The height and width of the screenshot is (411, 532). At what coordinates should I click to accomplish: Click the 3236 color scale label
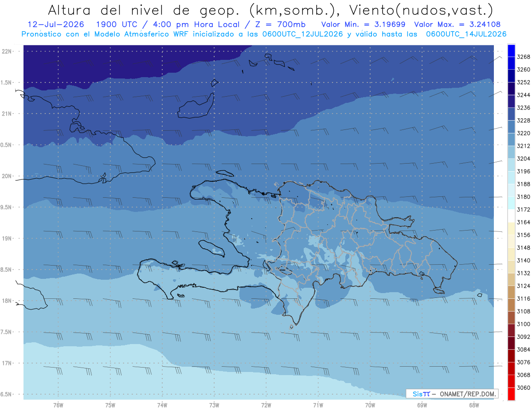point(524,108)
